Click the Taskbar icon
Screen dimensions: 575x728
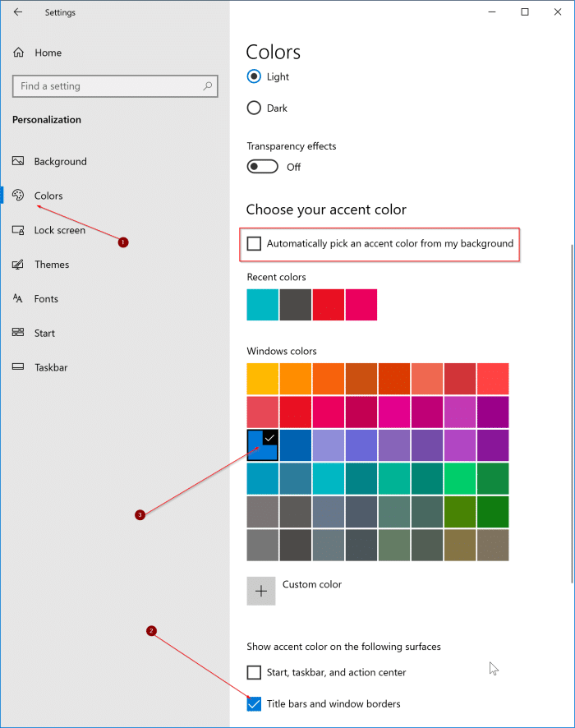[x=18, y=366]
